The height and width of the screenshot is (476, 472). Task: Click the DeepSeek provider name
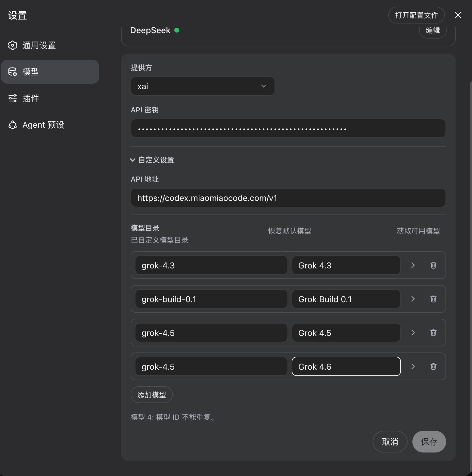pyautogui.click(x=150, y=30)
